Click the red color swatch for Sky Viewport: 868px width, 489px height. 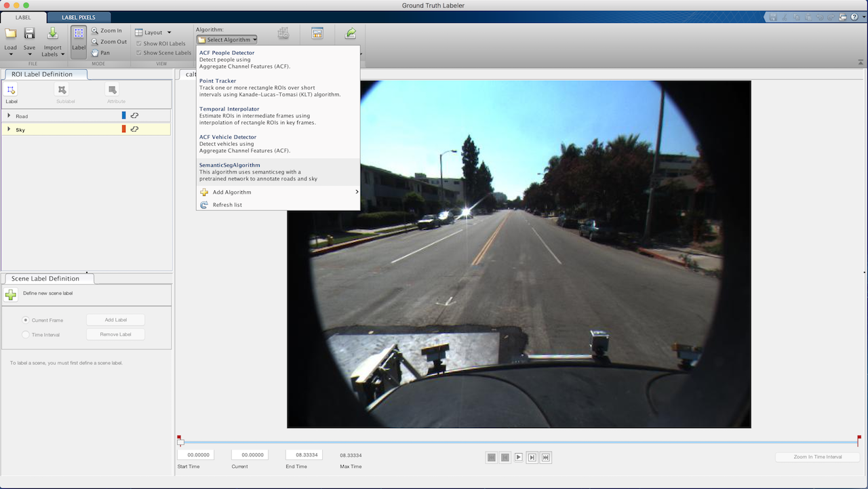pos(123,129)
